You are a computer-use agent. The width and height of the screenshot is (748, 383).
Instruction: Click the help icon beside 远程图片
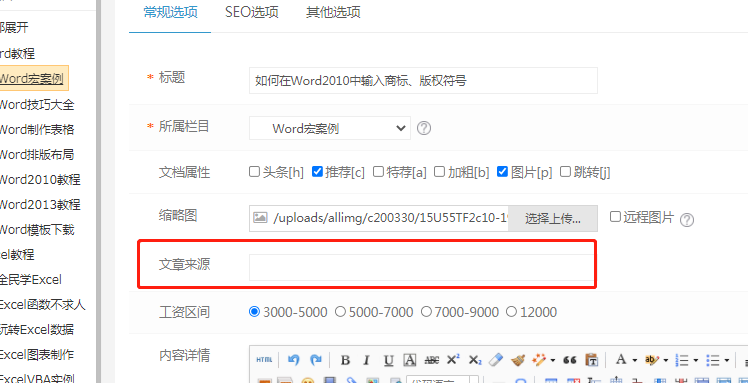tap(687, 219)
